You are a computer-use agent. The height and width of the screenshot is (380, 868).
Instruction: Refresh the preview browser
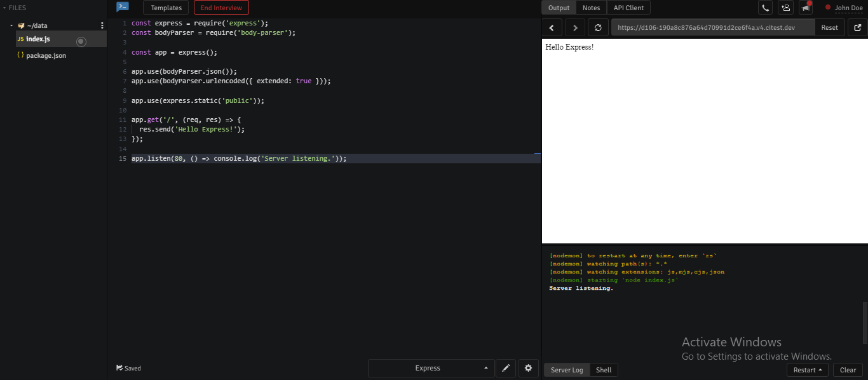tap(598, 27)
